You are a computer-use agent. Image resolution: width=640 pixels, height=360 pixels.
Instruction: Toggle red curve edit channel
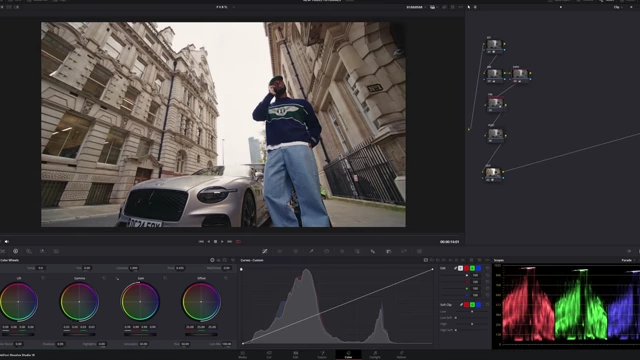(x=467, y=268)
